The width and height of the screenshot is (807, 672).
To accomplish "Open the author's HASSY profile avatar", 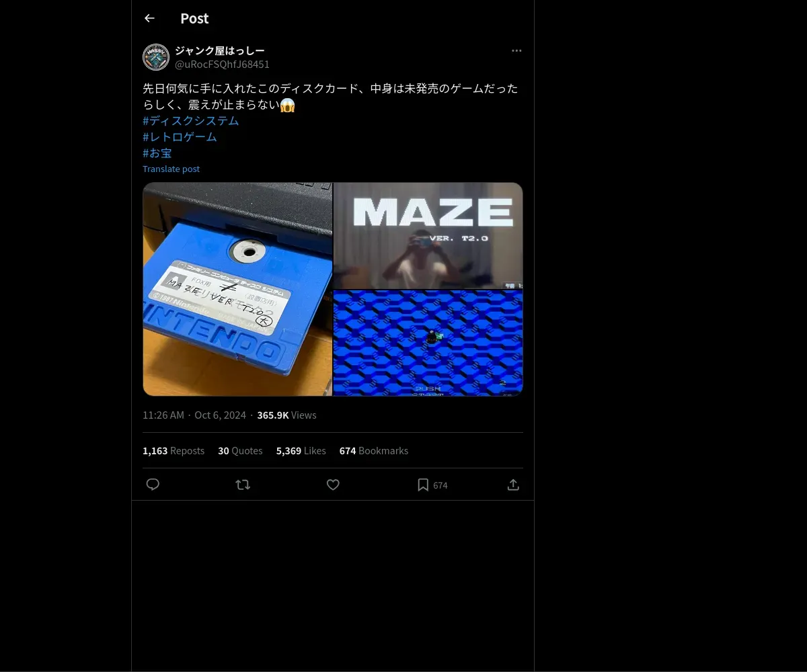I will click(156, 57).
